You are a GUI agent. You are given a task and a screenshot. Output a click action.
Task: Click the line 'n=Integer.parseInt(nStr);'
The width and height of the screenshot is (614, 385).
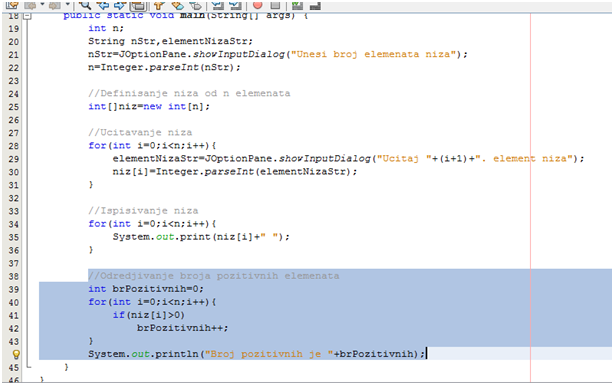click(164, 67)
